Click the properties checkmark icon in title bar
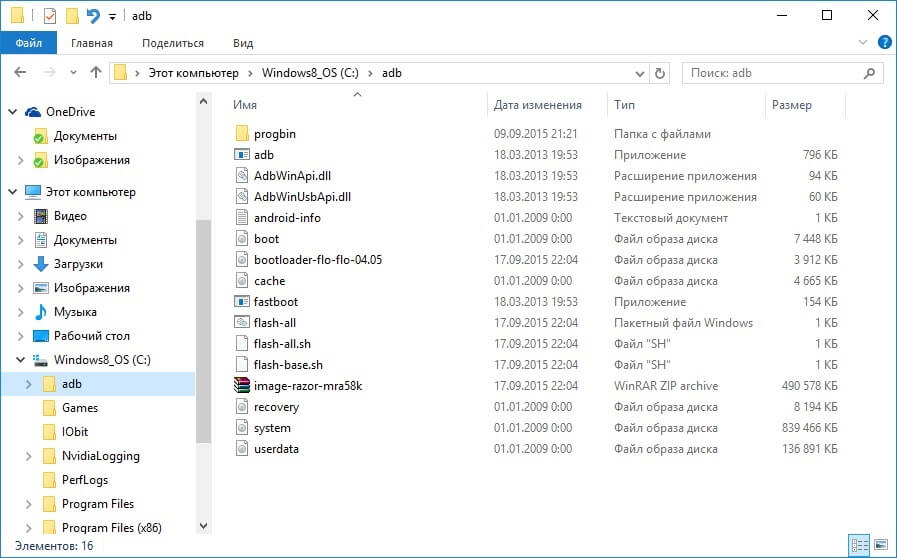 tap(50, 16)
